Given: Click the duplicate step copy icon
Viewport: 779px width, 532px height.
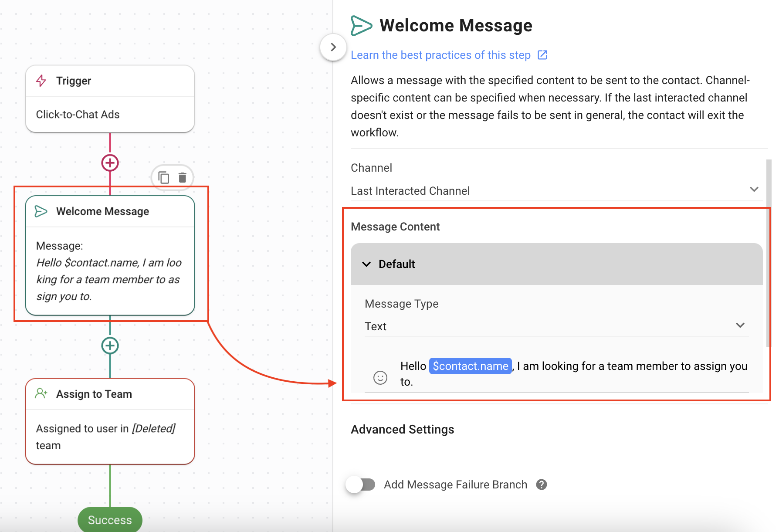Looking at the screenshot, I should point(163,178).
